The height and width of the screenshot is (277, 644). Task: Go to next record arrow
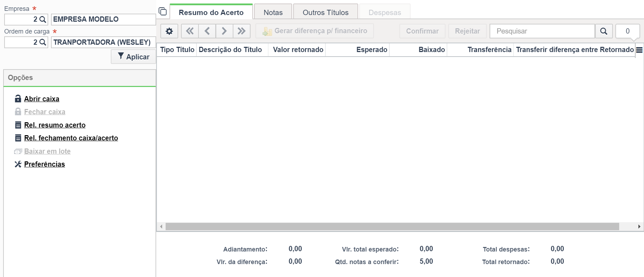click(x=224, y=31)
